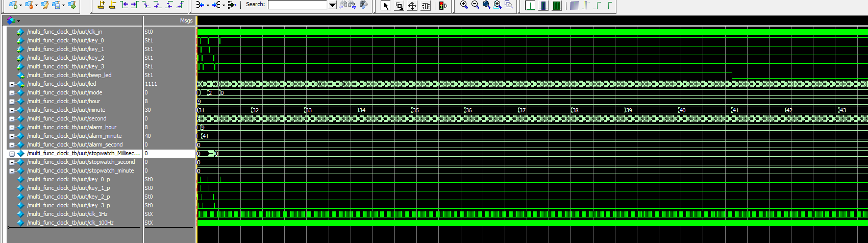This screenshot has width=868, height=243.
Task: Click the pane header wave icon
Action: click(x=11, y=20)
